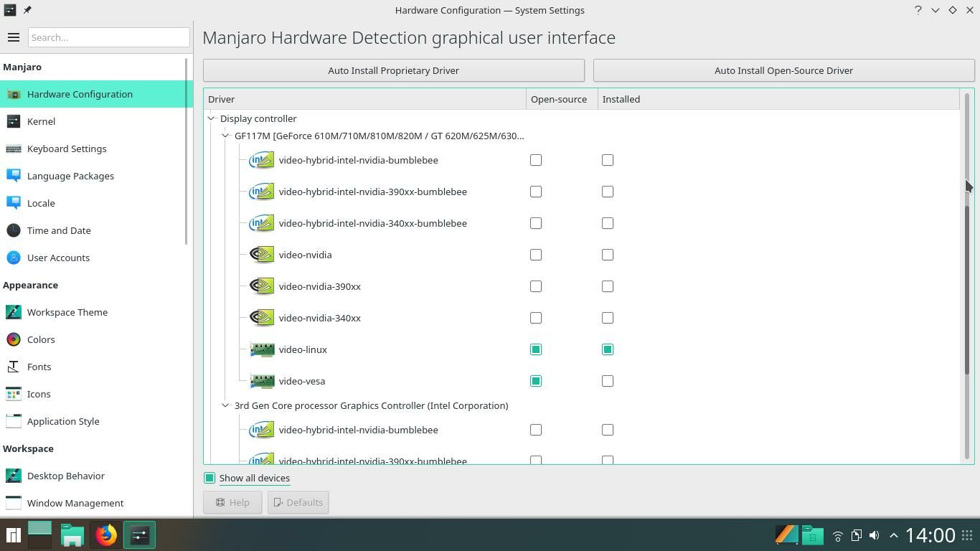Click the title bar help question mark
The image size is (980, 551).
click(918, 10)
